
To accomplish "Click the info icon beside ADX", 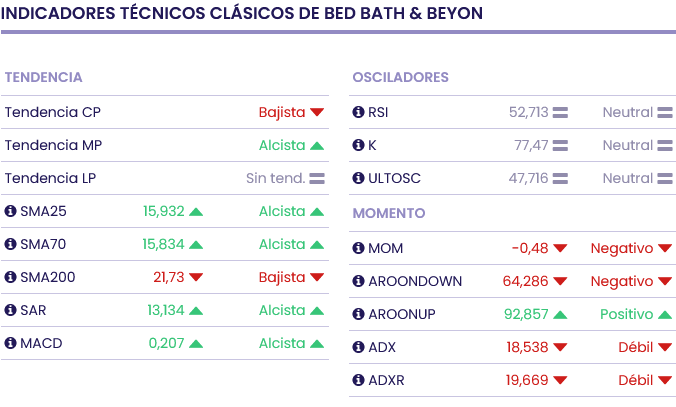I will click(x=358, y=347).
